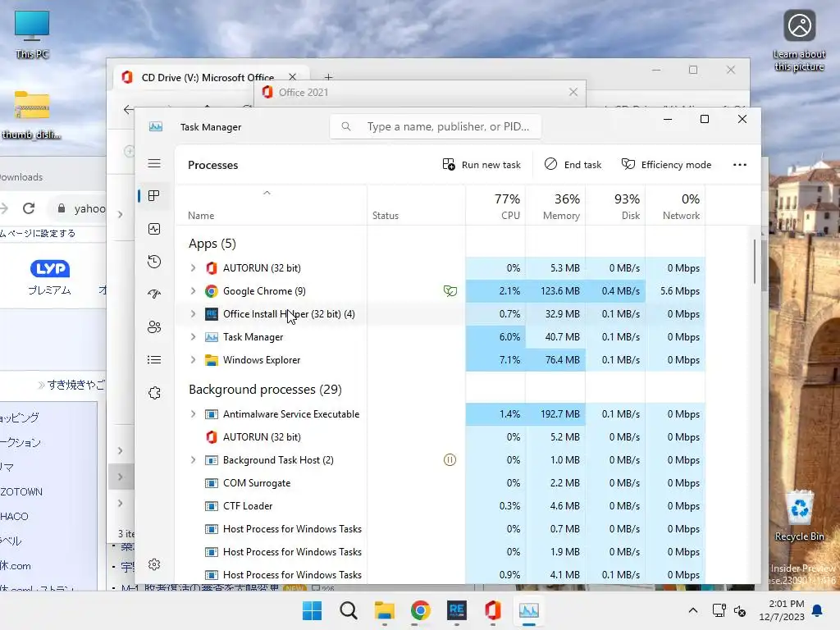The width and height of the screenshot is (840, 630).
Task: Select Windows Explorer app name
Action: (x=262, y=360)
